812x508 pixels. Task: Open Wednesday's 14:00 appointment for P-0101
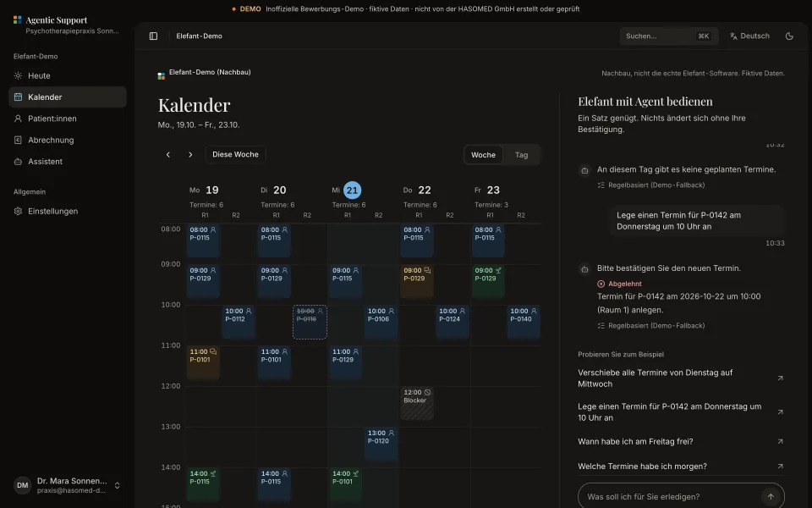[x=345, y=484]
